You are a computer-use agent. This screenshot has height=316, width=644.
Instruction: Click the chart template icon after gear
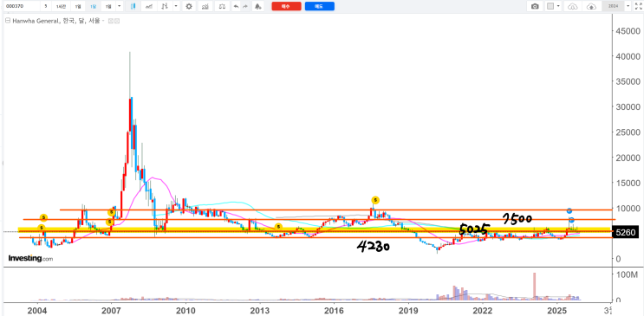(205, 6)
